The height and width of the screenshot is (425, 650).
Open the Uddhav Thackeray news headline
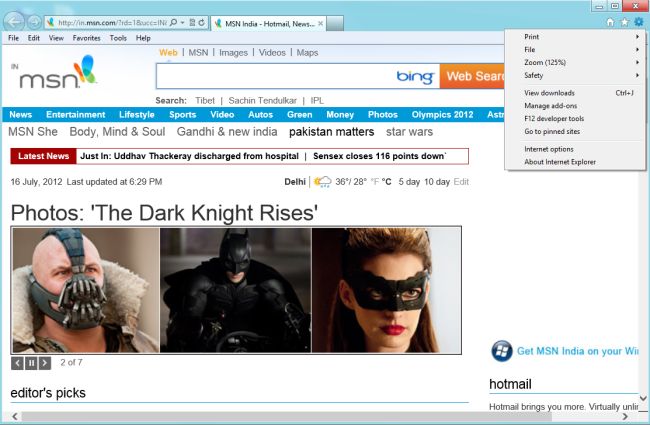click(189, 156)
